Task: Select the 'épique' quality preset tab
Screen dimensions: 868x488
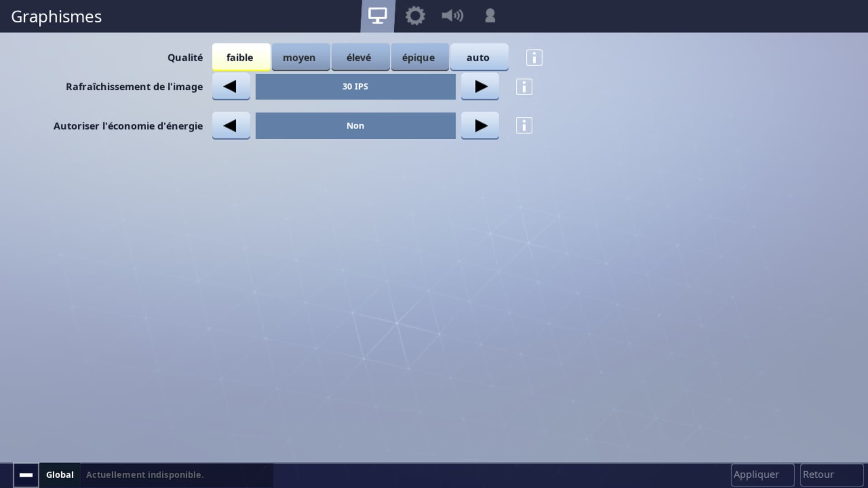Action: coord(418,56)
